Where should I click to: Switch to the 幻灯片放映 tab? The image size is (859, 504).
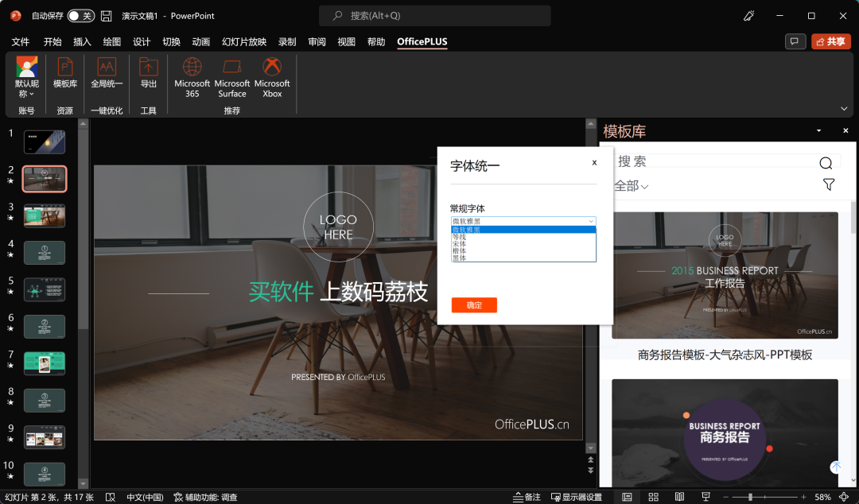[x=244, y=41]
